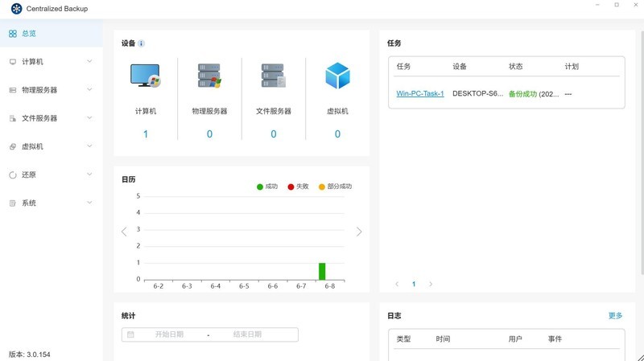Click the 开始日期 start date field
This screenshot has height=361, width=644.
[169, 334]
